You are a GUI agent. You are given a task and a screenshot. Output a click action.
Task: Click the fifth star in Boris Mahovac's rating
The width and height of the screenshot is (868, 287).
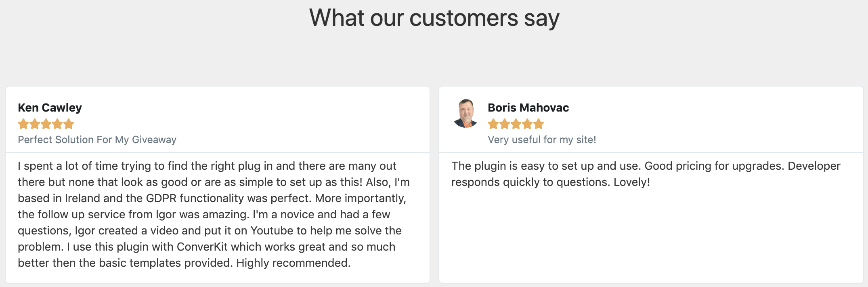(x=539, y=124)
